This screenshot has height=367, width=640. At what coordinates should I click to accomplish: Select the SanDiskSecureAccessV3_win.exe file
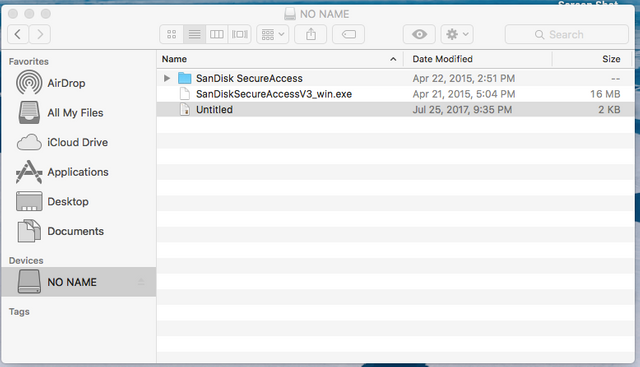point(395,94)
